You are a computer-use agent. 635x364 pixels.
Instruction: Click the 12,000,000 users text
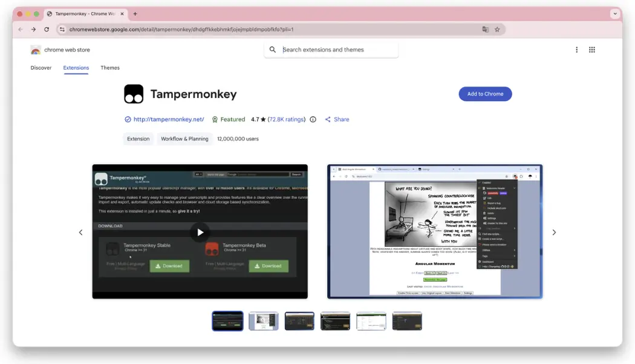point(238,139)
